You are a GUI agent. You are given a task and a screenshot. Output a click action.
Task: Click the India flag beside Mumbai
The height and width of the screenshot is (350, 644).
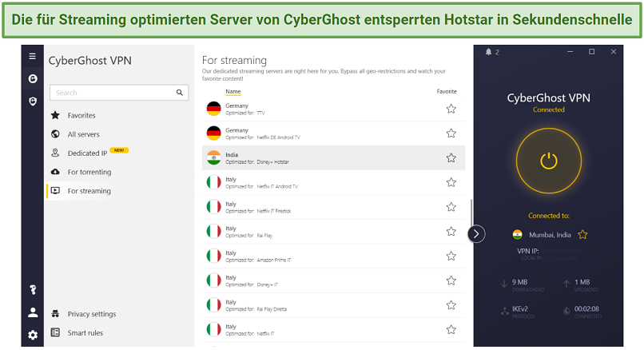click(x=518, y=235)
